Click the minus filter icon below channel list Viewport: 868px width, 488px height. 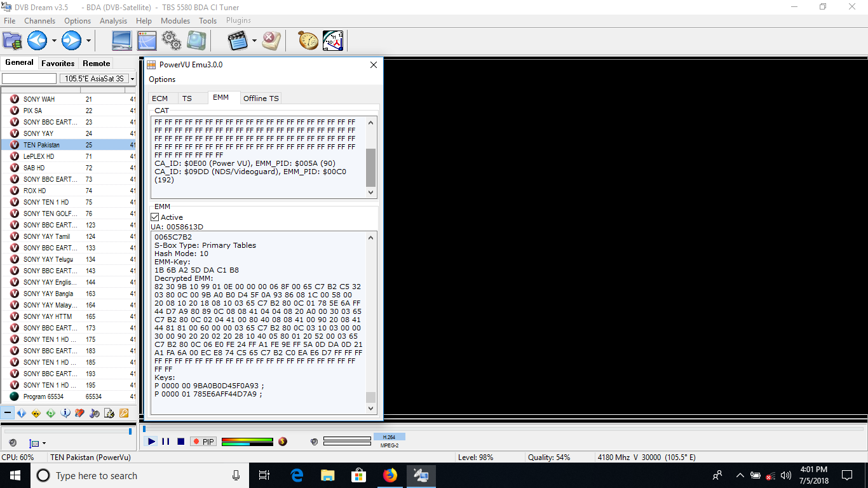[8, 413]
